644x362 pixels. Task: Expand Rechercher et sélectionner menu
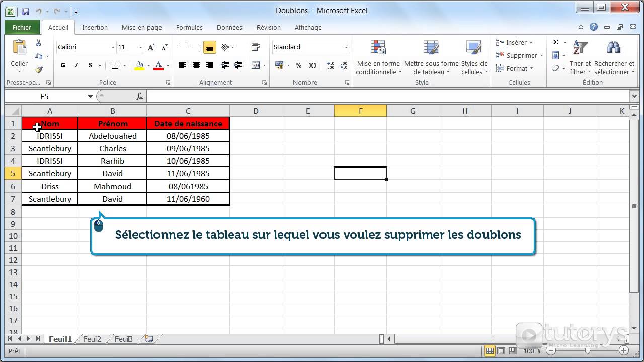tap(614, 57)
